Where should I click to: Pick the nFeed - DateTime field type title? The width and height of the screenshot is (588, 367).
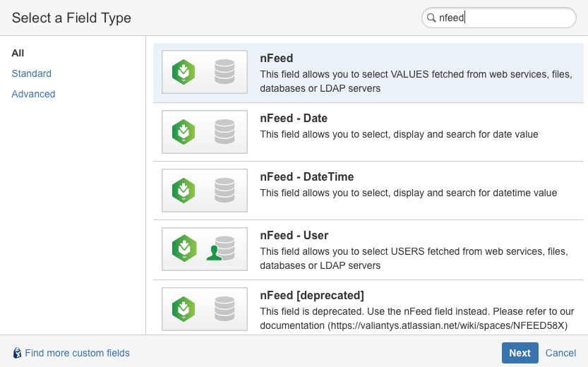pos(306,177)
